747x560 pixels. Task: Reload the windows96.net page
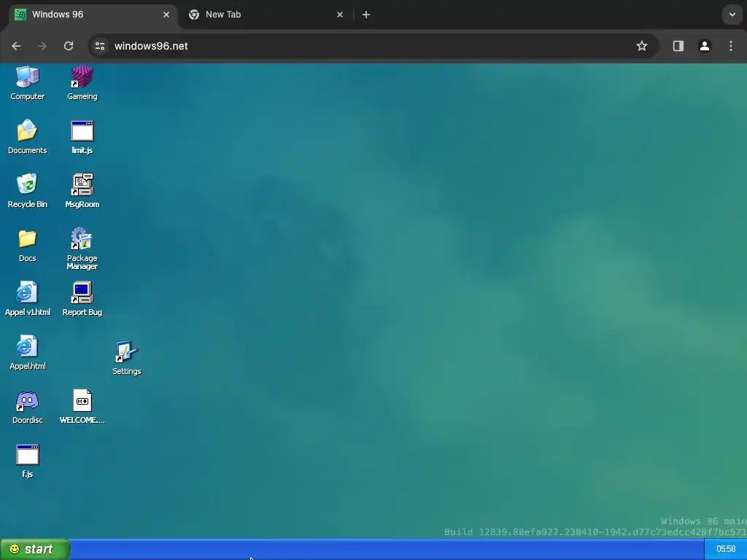69,46
